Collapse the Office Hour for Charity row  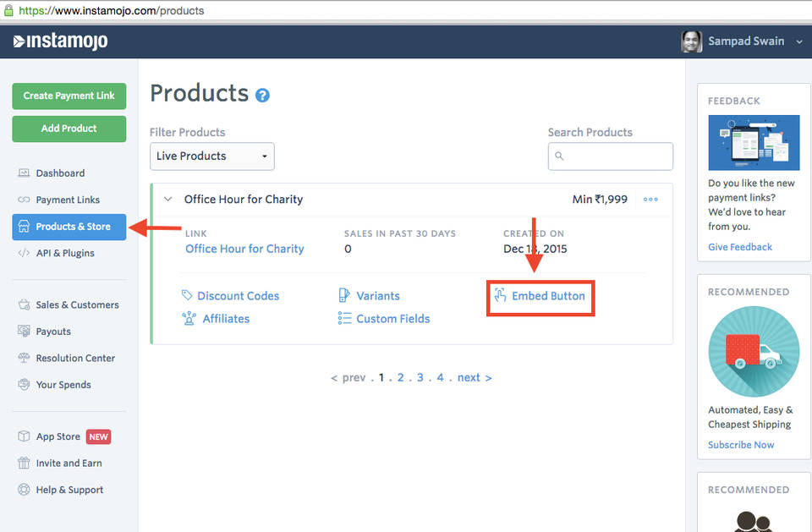tap(168, 200)
